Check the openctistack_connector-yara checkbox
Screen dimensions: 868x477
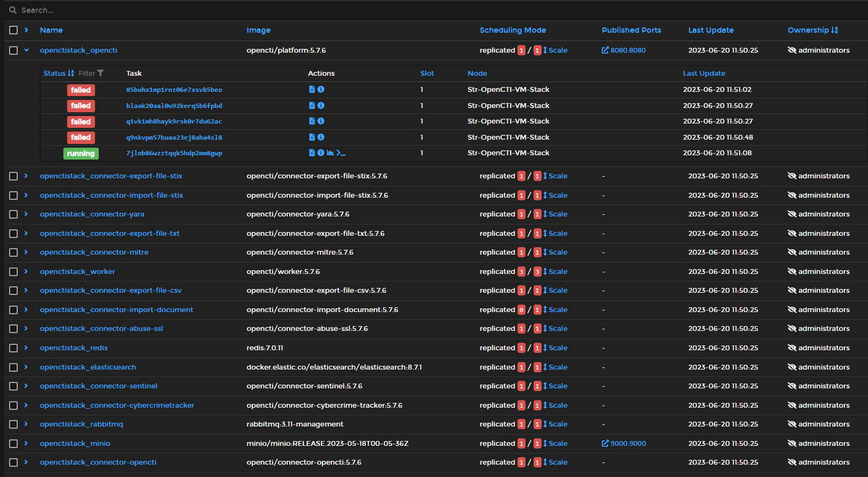[x=13, y=214]
